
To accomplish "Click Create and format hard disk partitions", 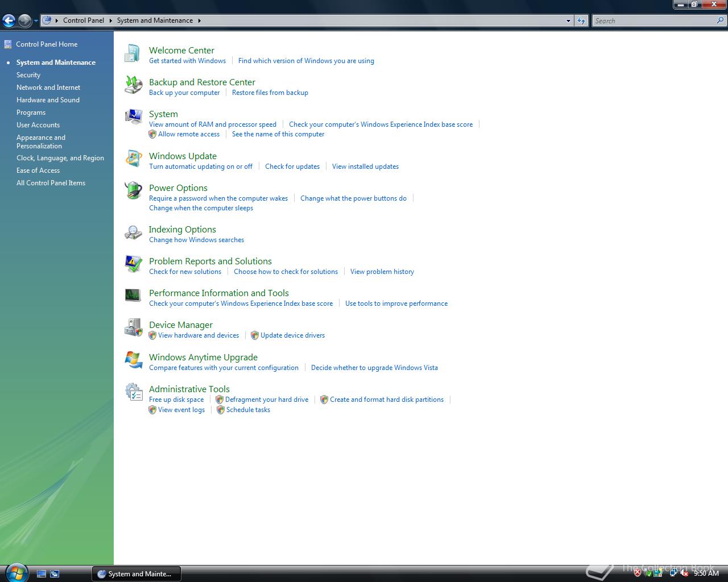I will 387,400.
